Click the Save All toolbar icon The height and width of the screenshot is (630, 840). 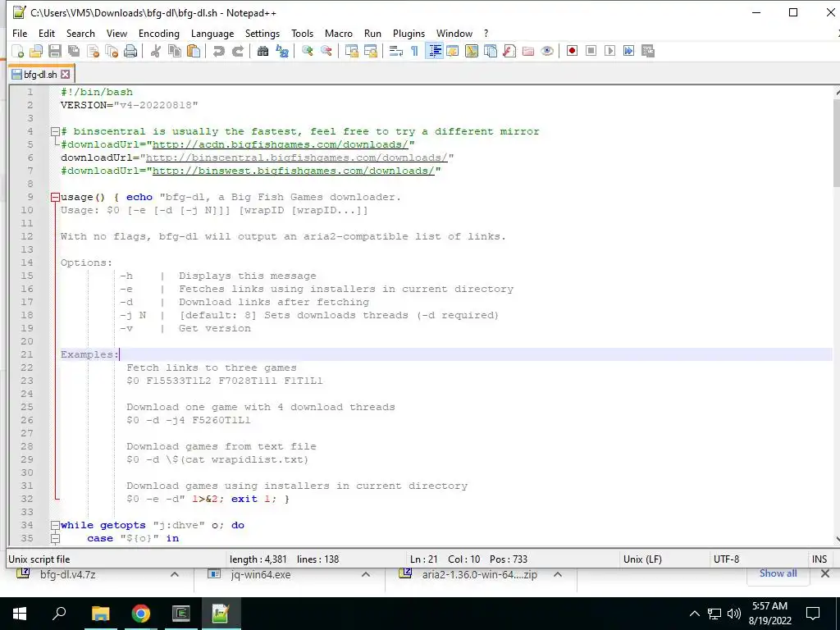coord(74,51)
